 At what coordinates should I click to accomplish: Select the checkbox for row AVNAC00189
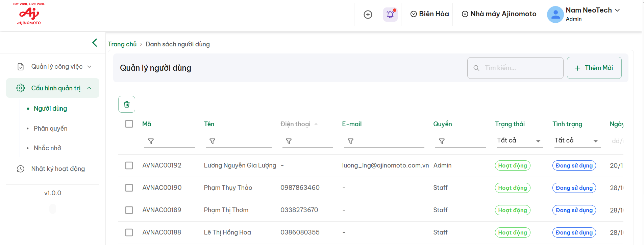click(129, 210)
